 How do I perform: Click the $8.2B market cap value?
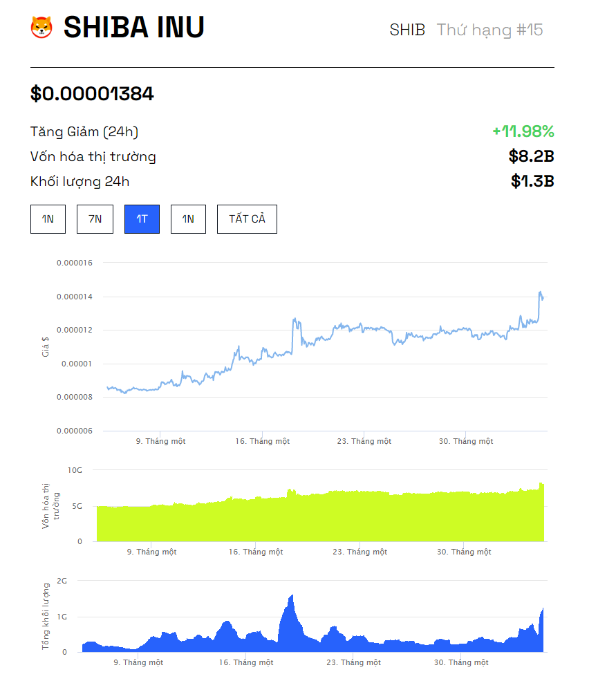tap(531, 156)
